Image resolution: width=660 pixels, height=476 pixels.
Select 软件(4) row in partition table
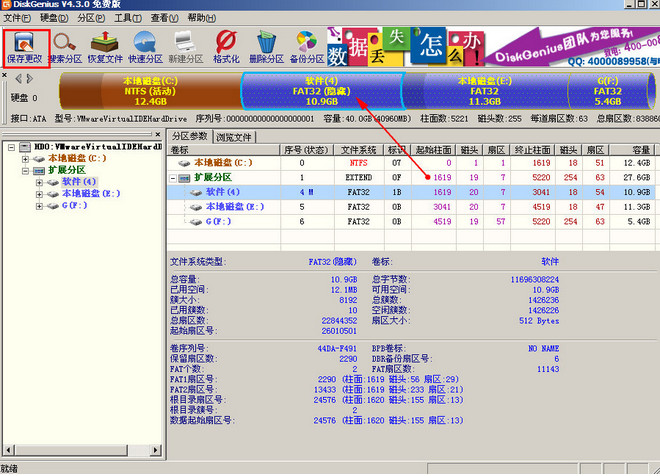(411, 192)
